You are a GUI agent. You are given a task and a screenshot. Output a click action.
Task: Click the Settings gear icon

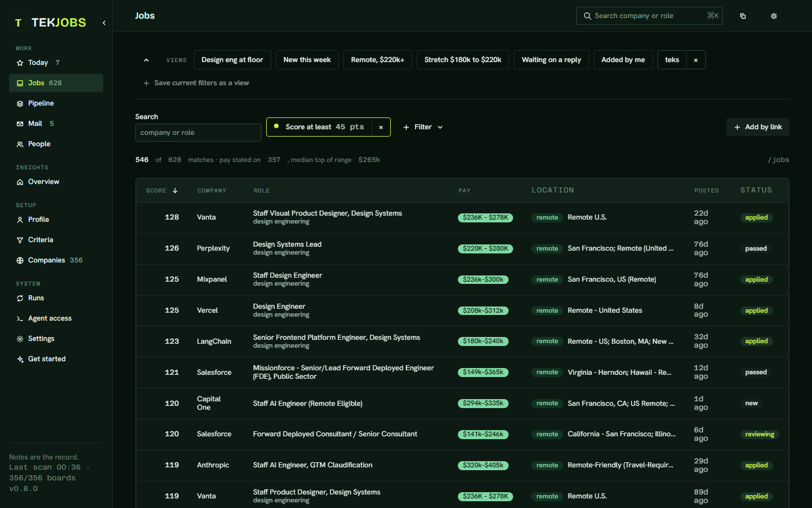pos(20,339)
